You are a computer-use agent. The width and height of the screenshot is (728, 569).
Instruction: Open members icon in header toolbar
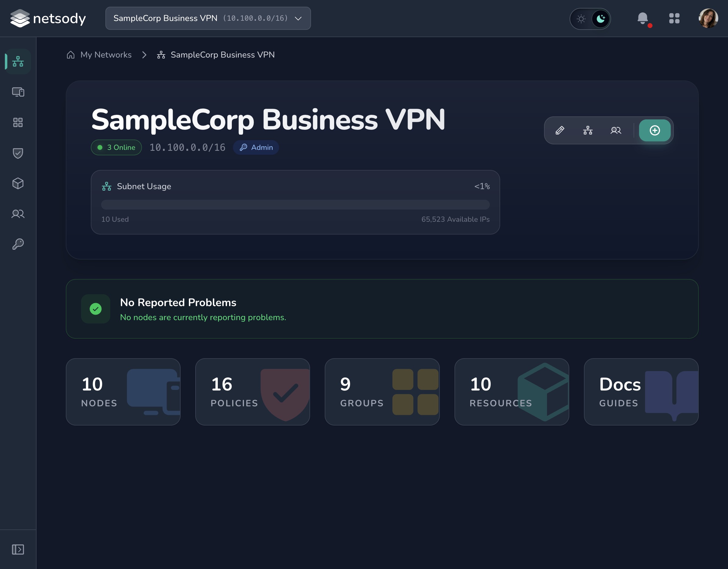pos(616,130)
